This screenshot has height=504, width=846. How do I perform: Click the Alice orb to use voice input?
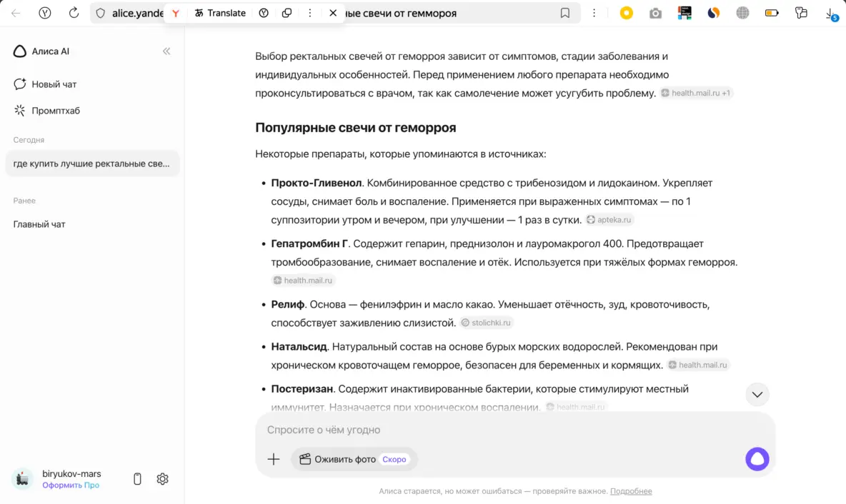point(757,459)
